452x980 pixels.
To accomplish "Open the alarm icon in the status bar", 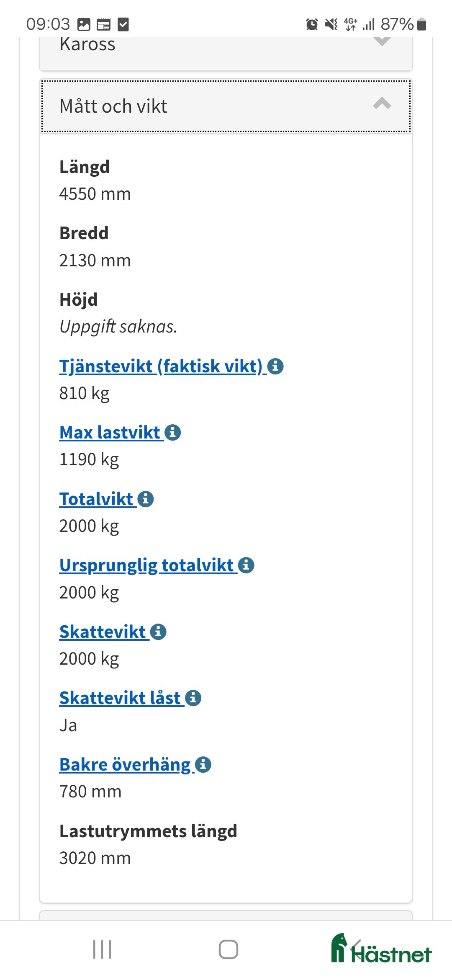I will point(311,25).
